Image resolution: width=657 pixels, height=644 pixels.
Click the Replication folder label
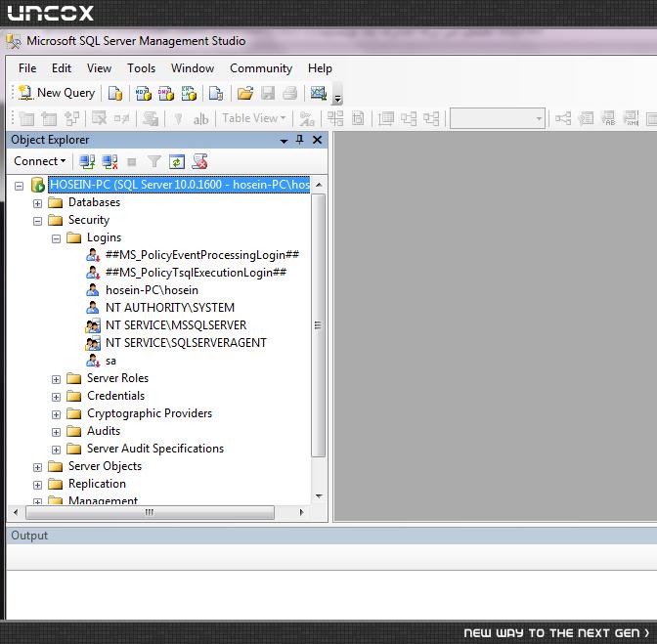point(97,484)
